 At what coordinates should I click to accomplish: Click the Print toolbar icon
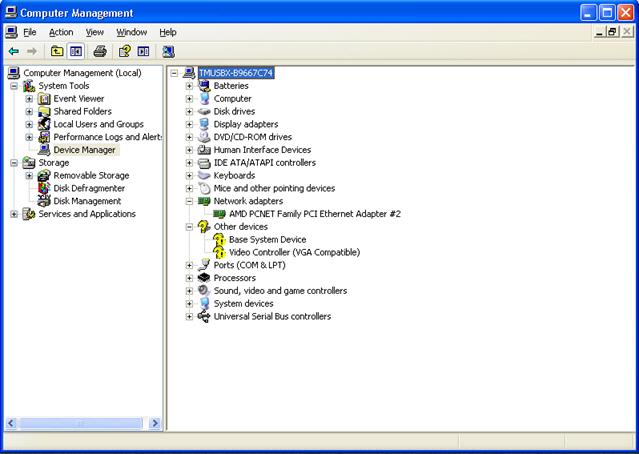[100, 51]
